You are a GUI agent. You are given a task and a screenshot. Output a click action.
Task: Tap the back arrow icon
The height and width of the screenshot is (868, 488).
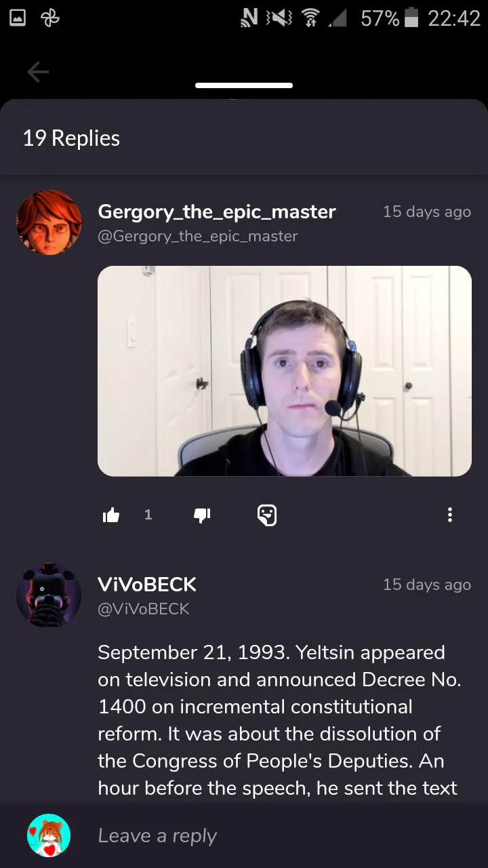coord(38,72)
